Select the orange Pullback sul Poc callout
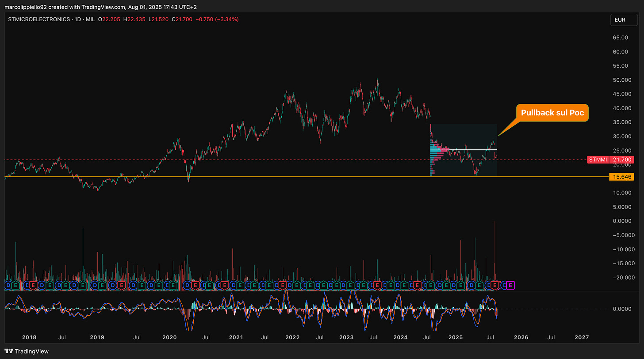The width and height of the screenshot is (644, 359). 552,113
